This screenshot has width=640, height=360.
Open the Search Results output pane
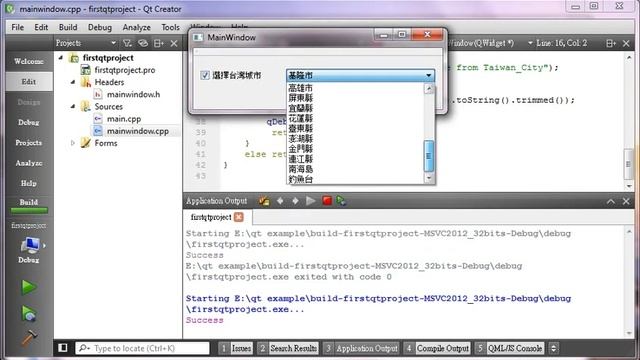(288, 348)
